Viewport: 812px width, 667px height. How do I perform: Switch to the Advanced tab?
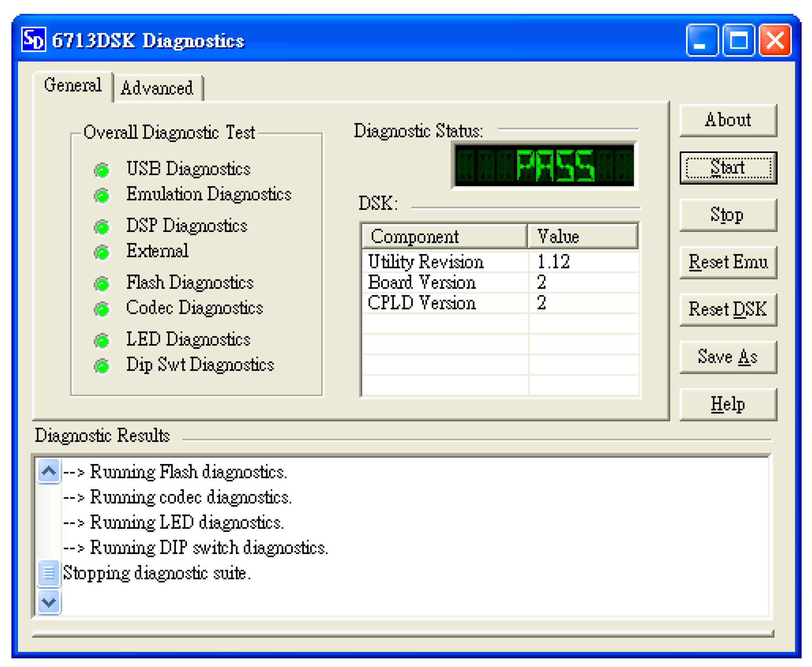pyautogui.click(x=158, y=87)
